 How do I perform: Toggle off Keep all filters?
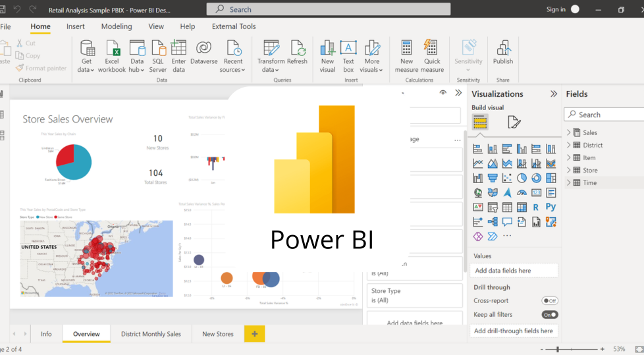(550, 315)
